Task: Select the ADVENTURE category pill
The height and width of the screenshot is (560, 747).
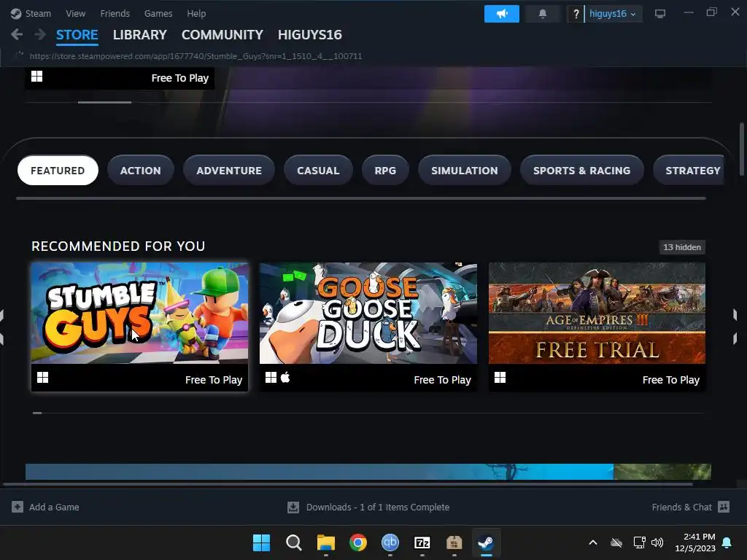Action: (x=229, y=171)
